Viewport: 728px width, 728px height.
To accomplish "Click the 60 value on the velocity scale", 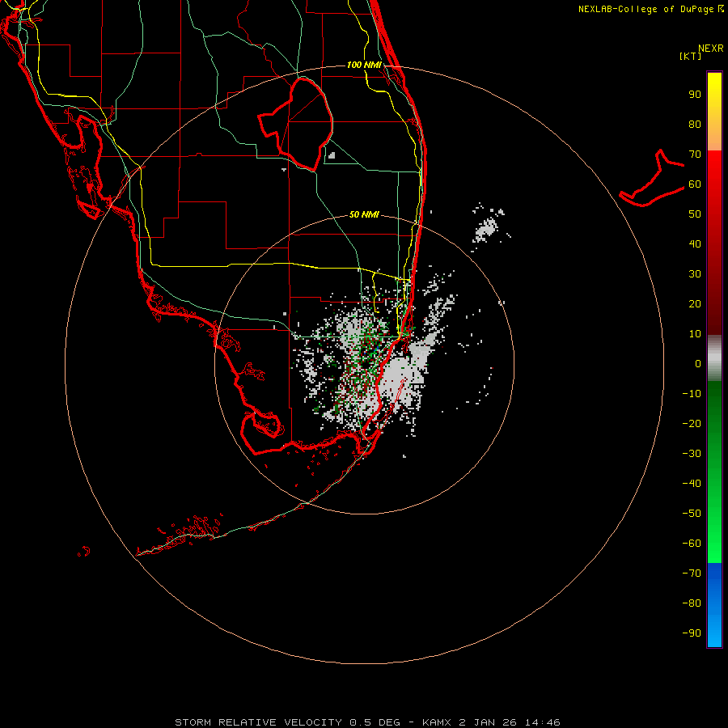I will [x=695, y=184].
